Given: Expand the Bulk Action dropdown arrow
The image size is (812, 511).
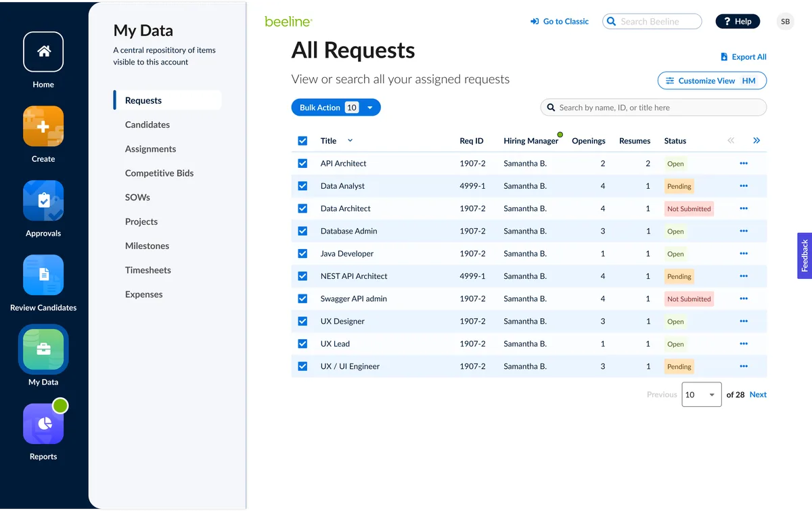Looking at the screenshot, I should [370, 108].
